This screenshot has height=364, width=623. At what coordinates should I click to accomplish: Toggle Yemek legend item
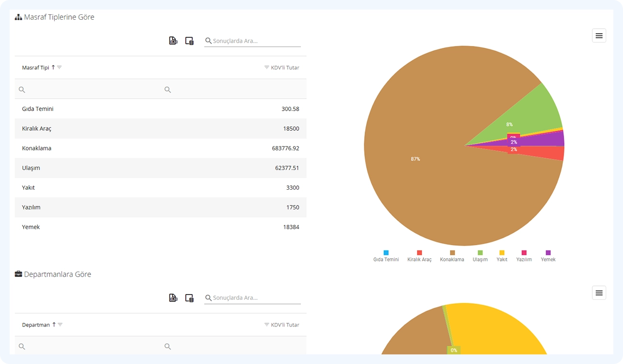(548, 256)
